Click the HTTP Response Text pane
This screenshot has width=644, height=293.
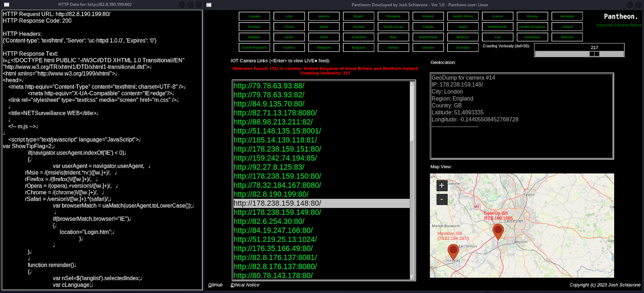102,150
